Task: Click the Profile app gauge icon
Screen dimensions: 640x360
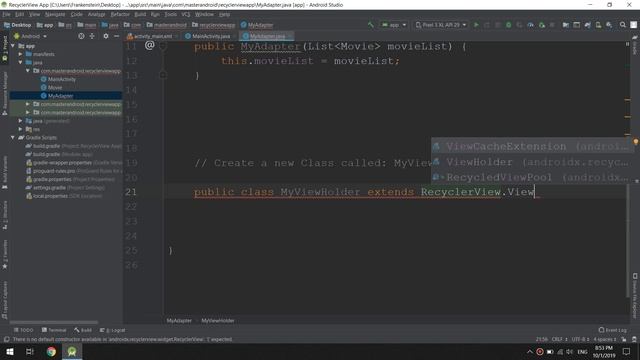Action: pyautogui.click(x=530, y=25)
